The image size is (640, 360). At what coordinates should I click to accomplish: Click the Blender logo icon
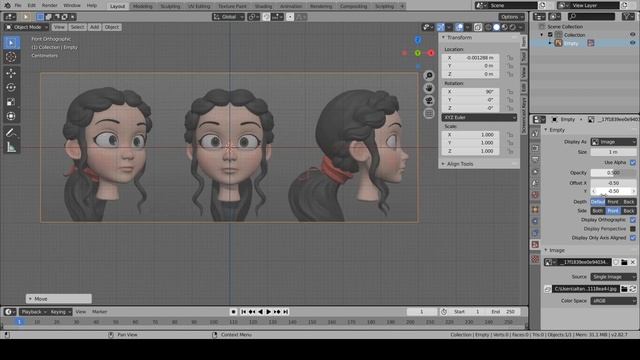[x=7, y=5]
